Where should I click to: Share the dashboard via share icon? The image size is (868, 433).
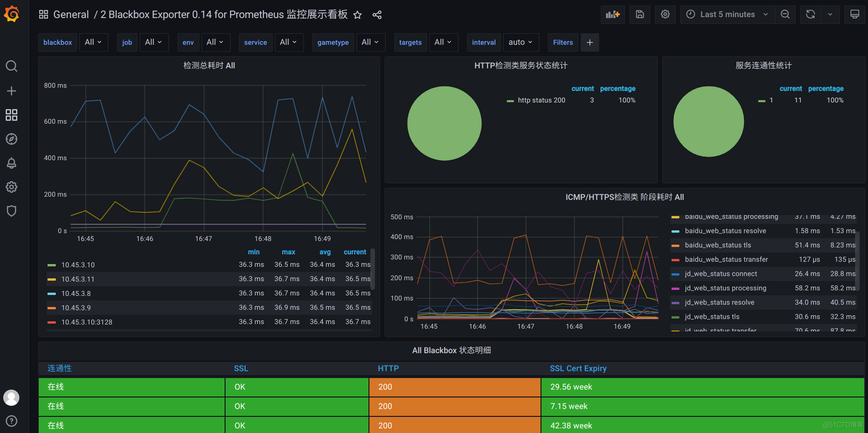377,15
